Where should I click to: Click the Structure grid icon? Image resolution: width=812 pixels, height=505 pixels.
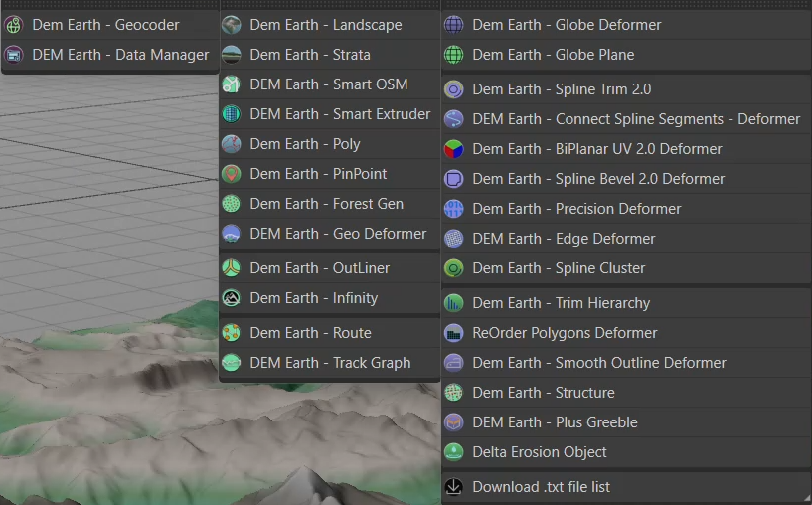click(454, 393)
